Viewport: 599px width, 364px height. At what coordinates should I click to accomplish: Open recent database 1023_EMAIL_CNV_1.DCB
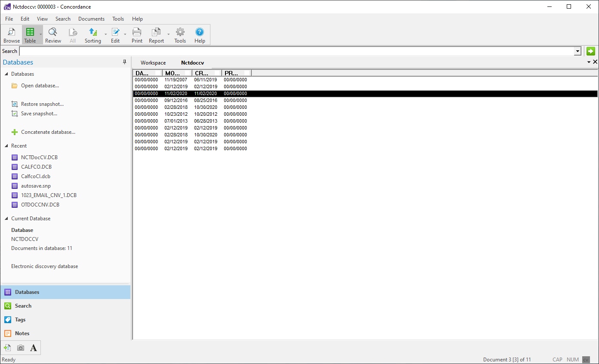(x=49, y=195)
